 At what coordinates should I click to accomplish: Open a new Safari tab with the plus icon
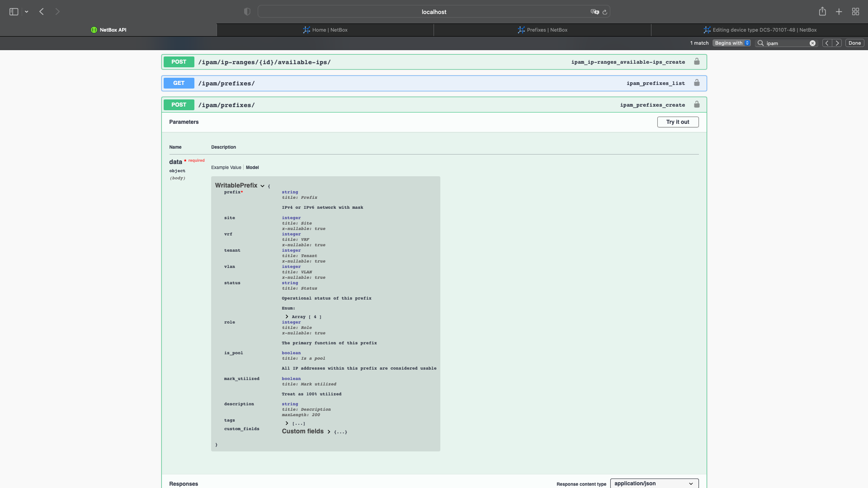tap(839, 11)
